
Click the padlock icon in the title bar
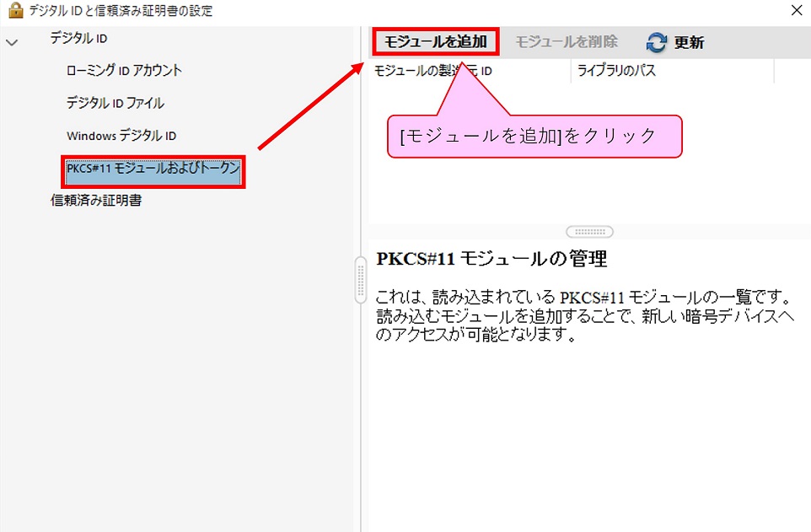[14, 11]
